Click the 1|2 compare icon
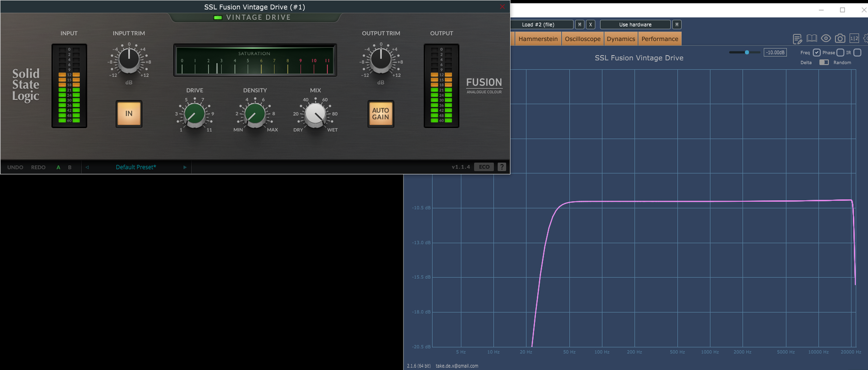 pyautogui.click(x=854, y=39)
